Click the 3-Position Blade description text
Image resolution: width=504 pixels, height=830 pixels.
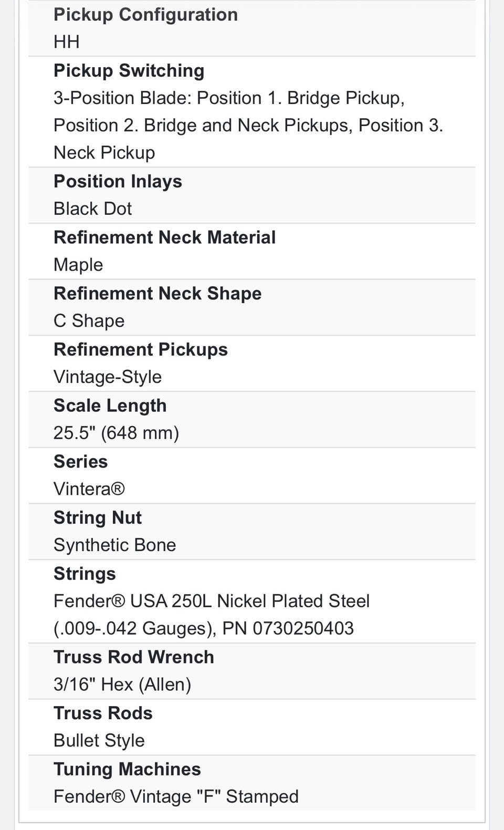click(x=248, y=125)
